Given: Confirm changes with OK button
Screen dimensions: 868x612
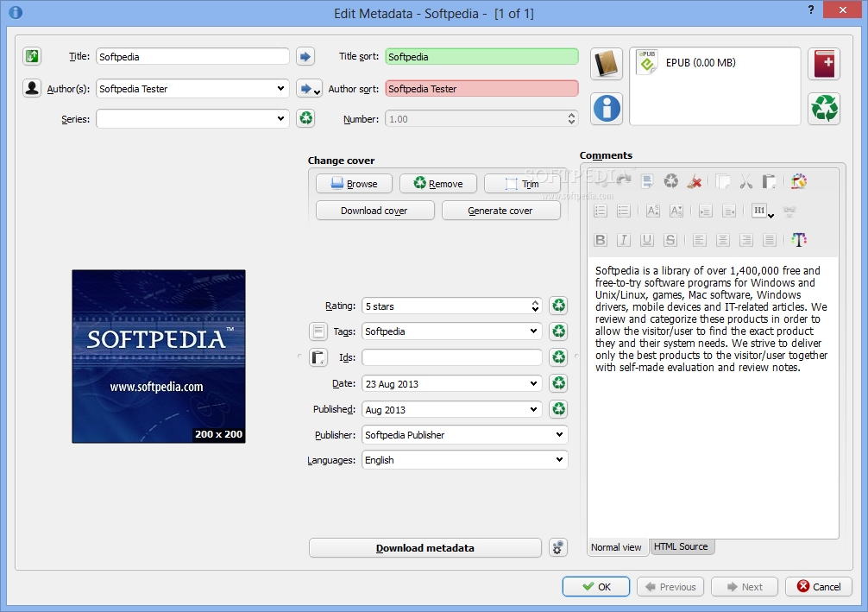Looking at the screenshot, I should (x=596, y=586).
